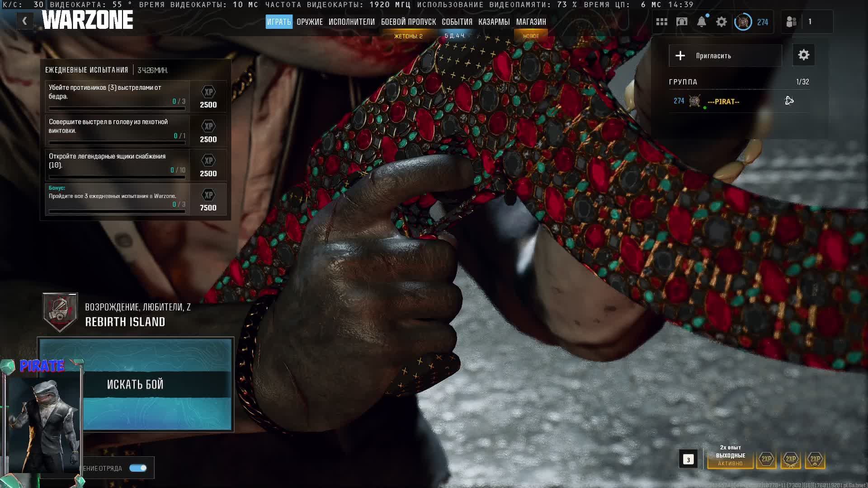Image resolution: width=868 pixels, height=488 pixels.
Task: Open voice chat headset icon
Action: 681,22
